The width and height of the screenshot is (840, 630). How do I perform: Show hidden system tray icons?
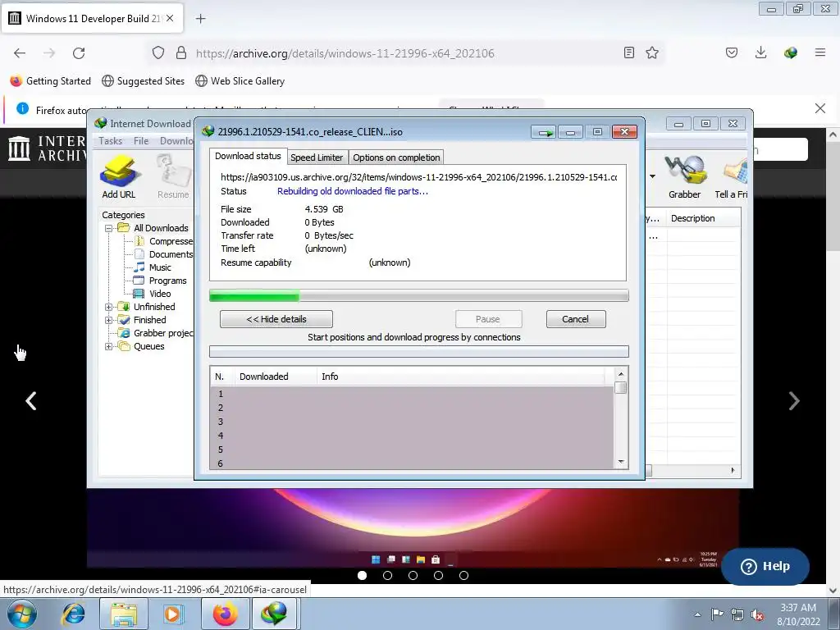697,615
